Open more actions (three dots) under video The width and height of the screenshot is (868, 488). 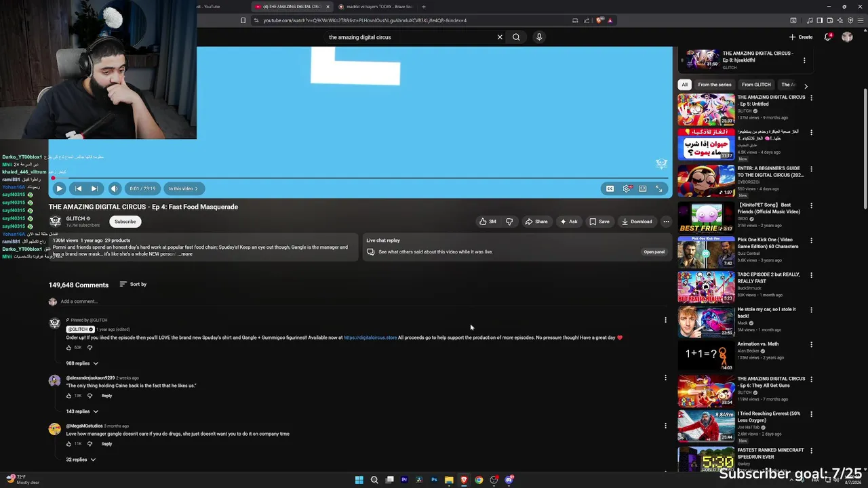[x=666, y=222]
